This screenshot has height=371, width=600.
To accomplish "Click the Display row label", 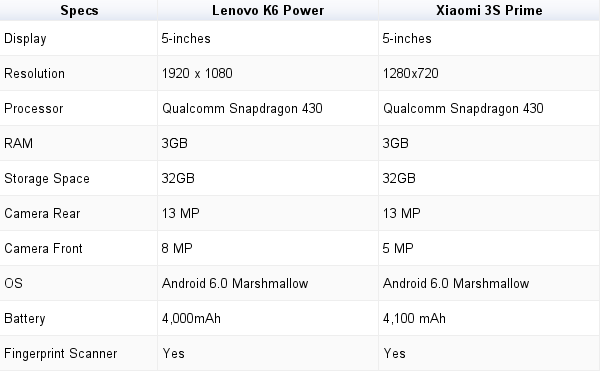I will click(25, 39).
